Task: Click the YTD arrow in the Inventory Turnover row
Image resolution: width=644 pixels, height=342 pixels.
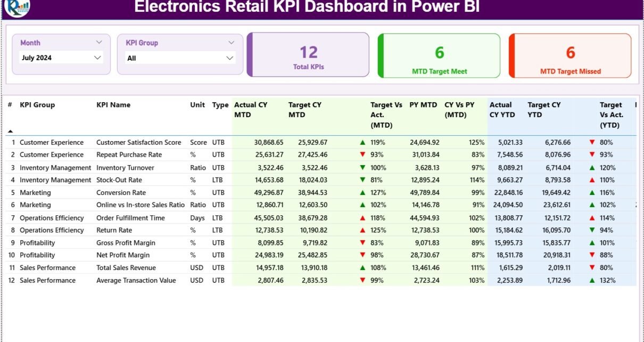Action: [592, 167]
